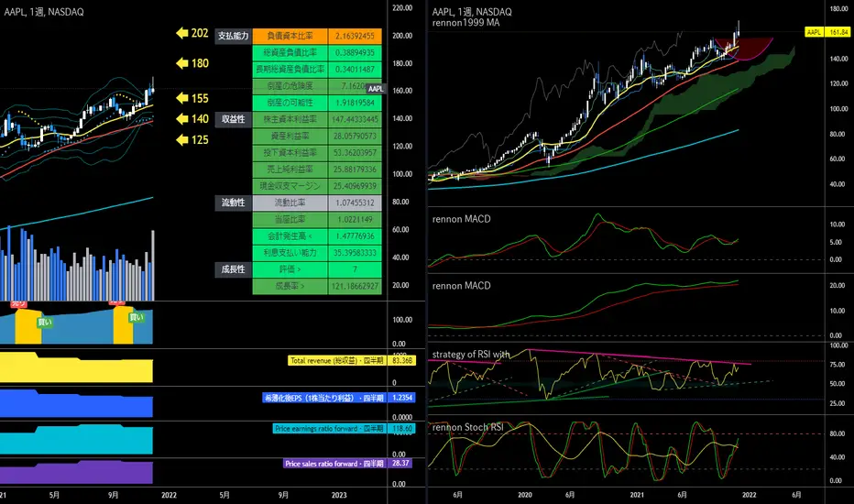Click the value 1.91819584
The height and width of the screenshot is (504, 854).
(x=355, y=103)
